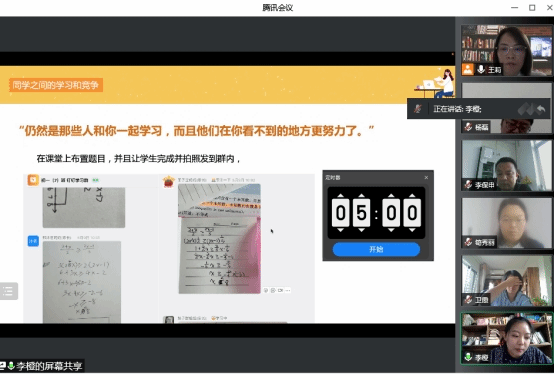Image resolution: width=554 pixels, height=374 pixels.
Task: Close the 定时器 timer popup
Action: (x=426, y=178)
